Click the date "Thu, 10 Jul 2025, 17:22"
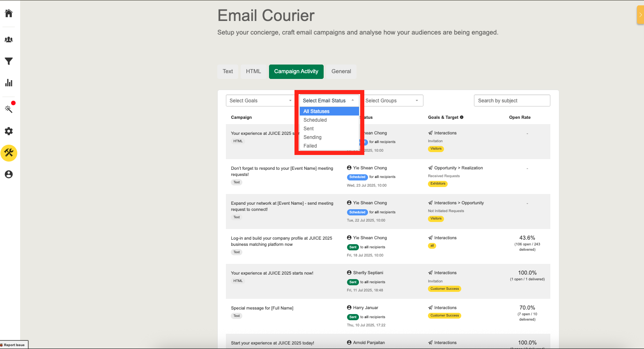Viewport: 644px width, 349px height. coord(366,325)
